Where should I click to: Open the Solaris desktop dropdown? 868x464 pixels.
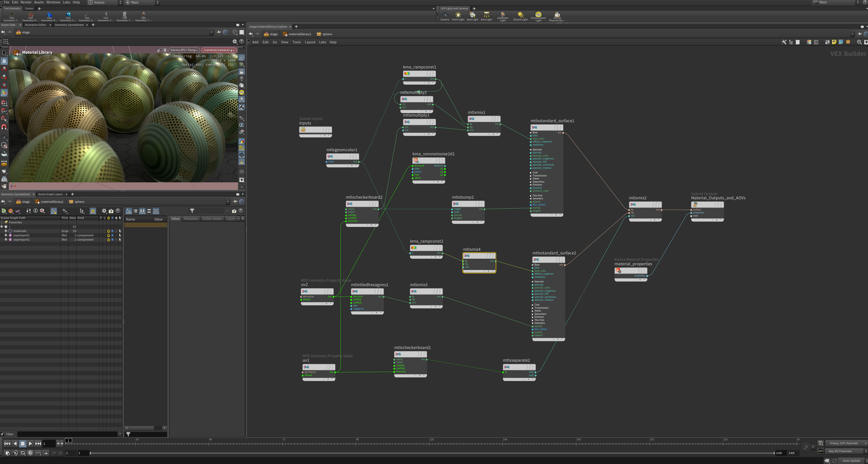[x=105, y=2]
